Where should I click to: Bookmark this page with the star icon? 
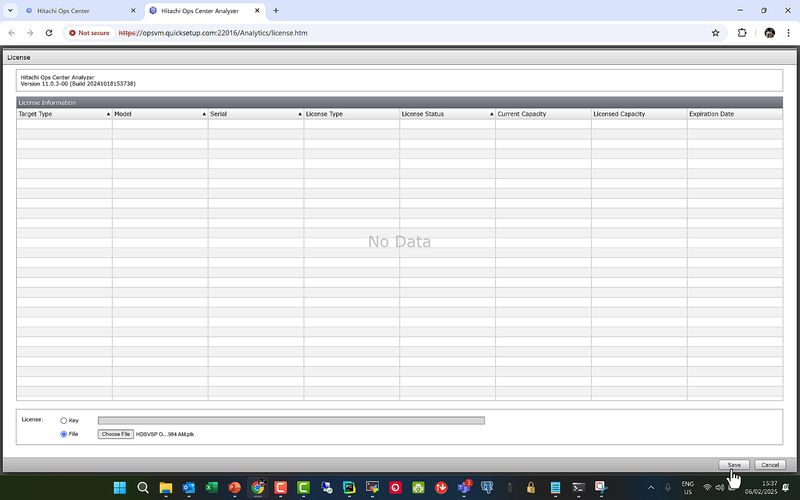[715, 33]
